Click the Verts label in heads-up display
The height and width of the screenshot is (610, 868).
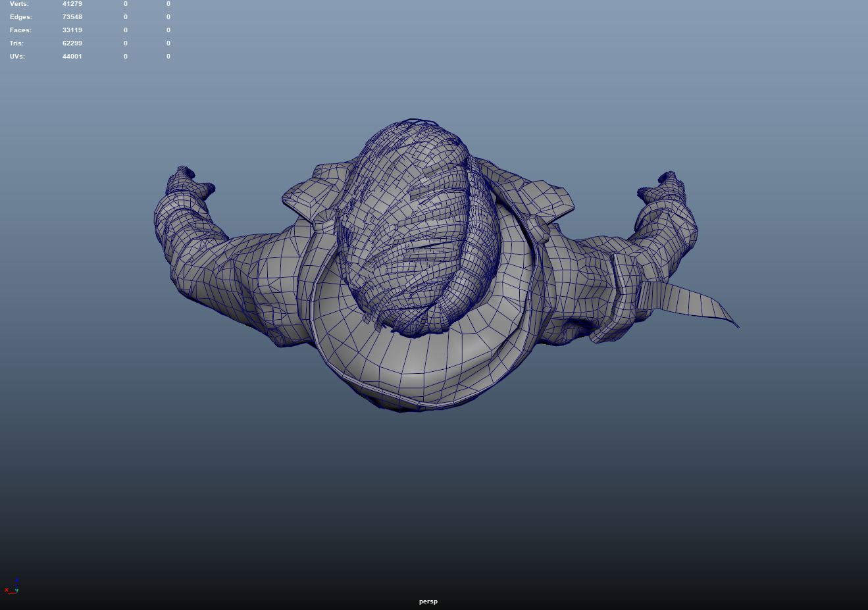pyautogui.click(x=19, y=4)
